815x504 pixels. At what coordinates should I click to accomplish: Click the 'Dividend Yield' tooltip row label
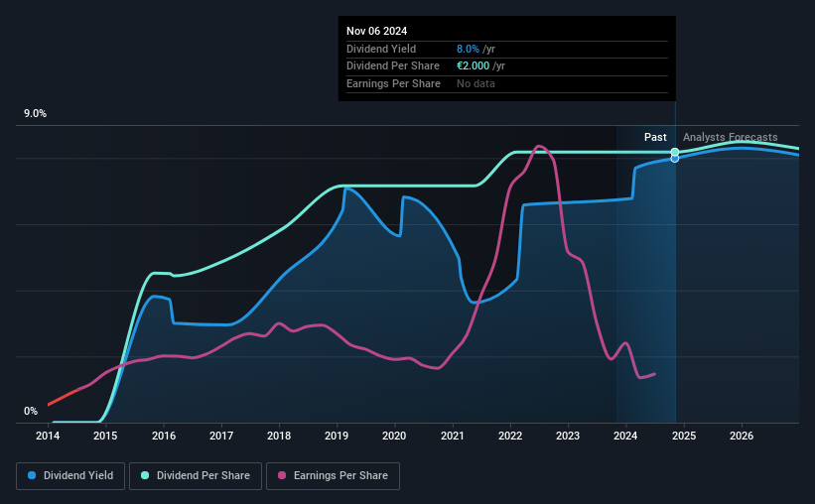pyautogui.click(x=381, y=49)
